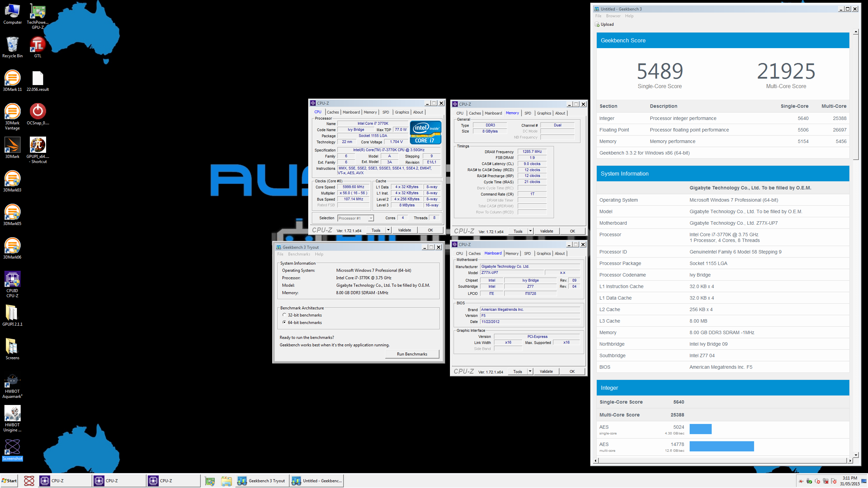This screenshot has width=868, height=488.
Task: Click Tools button in CPU-Z CPU window
Action: [376, 230]
